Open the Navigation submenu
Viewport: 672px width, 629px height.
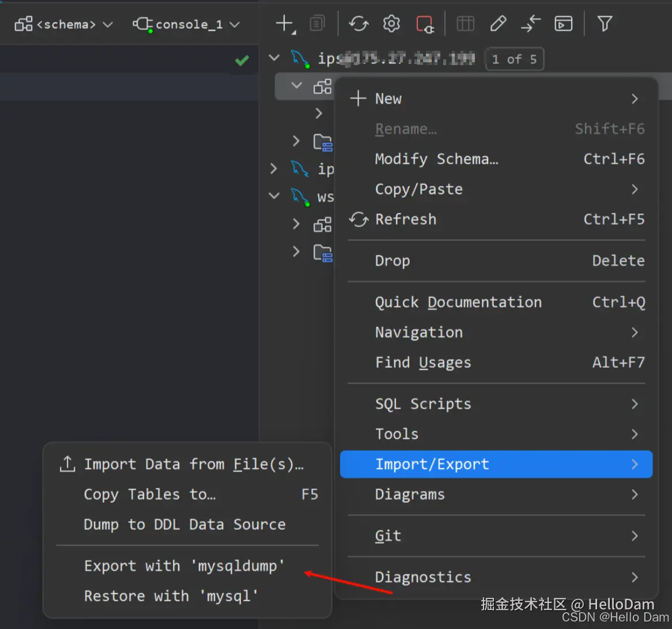496,332
